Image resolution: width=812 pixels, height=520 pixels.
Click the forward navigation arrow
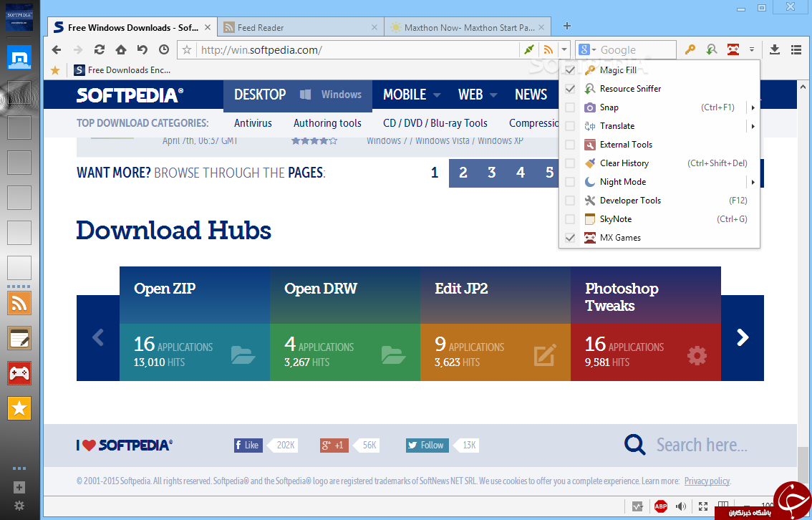(x=78, y=49)
